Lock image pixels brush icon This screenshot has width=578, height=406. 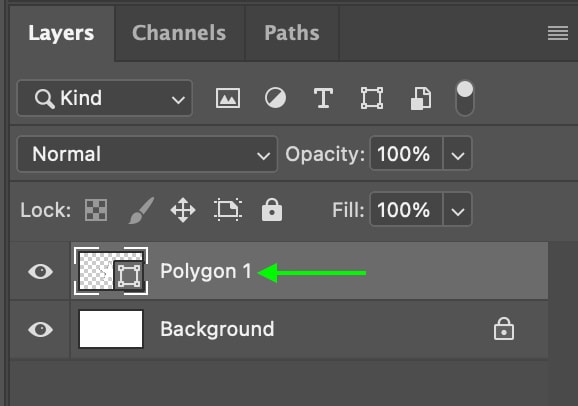(x=141, y=210)
